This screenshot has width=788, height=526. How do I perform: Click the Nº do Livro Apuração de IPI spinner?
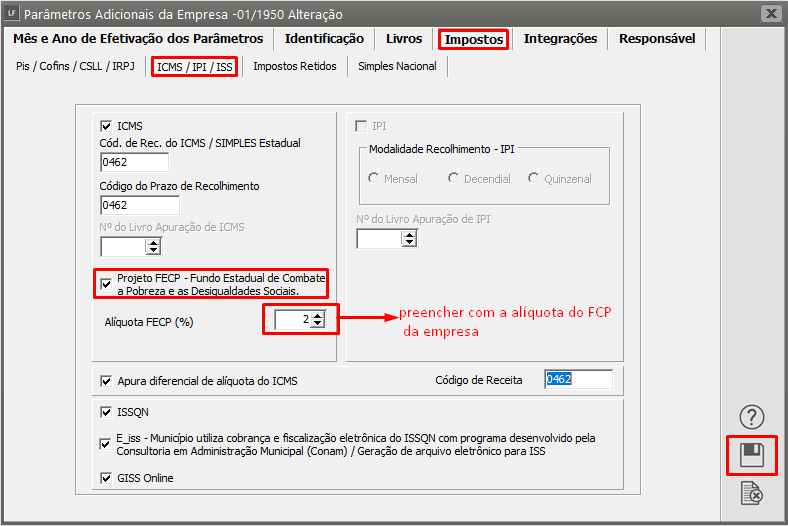point(409,238)
